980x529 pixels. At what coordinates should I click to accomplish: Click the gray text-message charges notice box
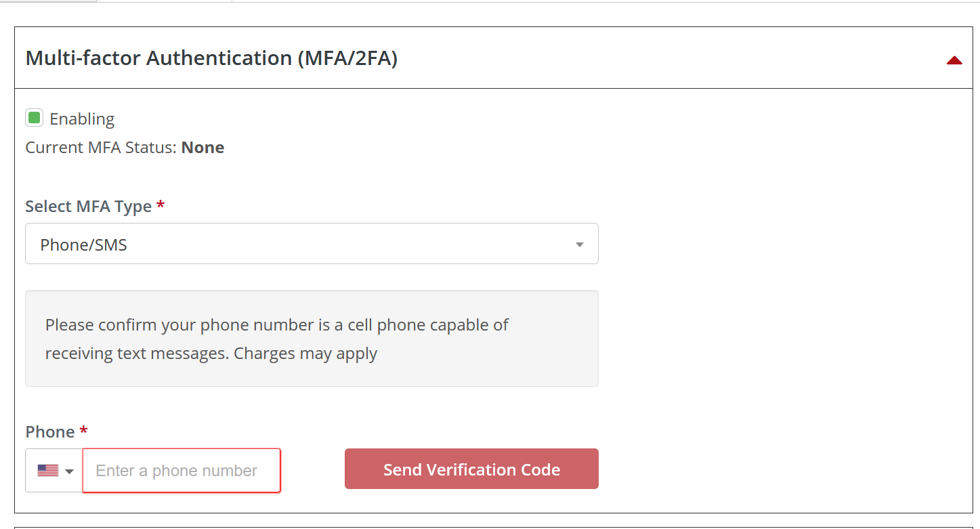[312, 338]
